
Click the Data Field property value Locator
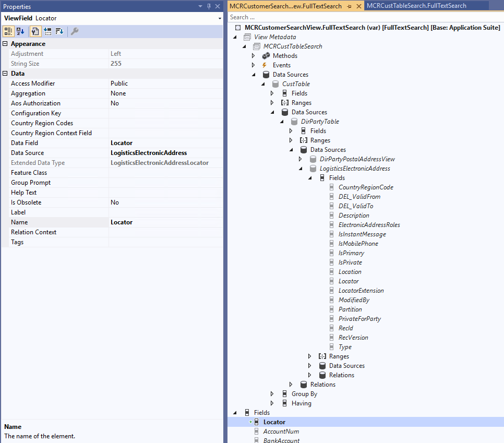coord(121,142)
